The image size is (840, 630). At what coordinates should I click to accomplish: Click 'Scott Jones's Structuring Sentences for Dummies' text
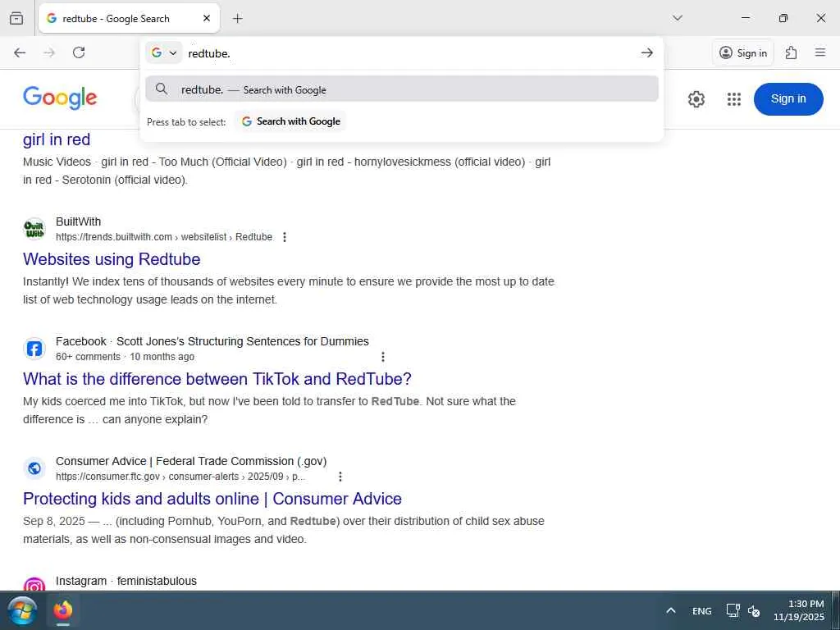[243, 341]
